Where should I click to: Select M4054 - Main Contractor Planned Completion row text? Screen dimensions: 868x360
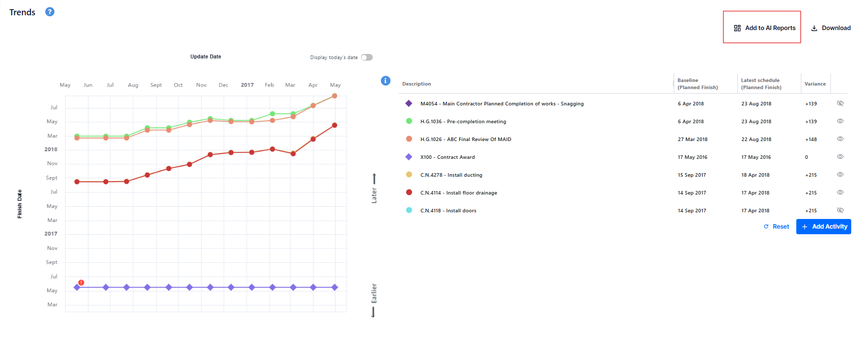point(502,104)
